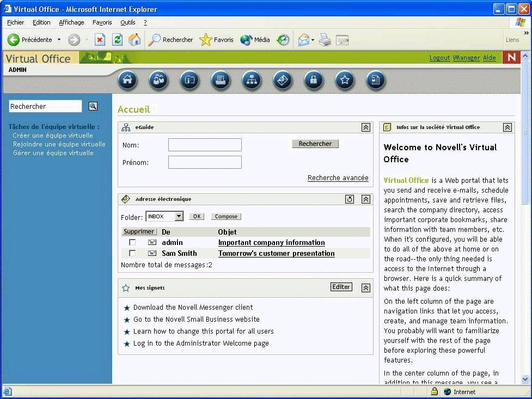Image resolution: width=532 pixels, height=399 pixels.
Task: Open the Outils menu
Action: click(128, 22)
